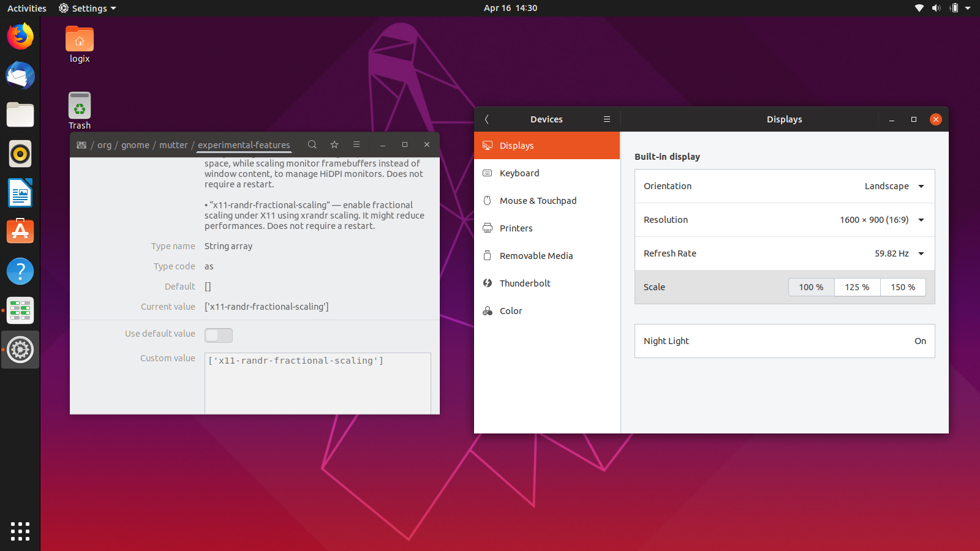Set display scale to 150 %
Screen dimensions: 980x551
[x=903, y=287]
